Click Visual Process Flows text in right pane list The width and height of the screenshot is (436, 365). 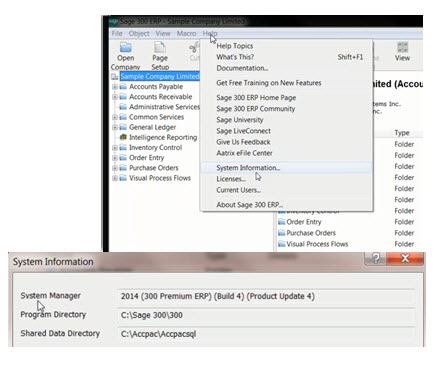317,244
